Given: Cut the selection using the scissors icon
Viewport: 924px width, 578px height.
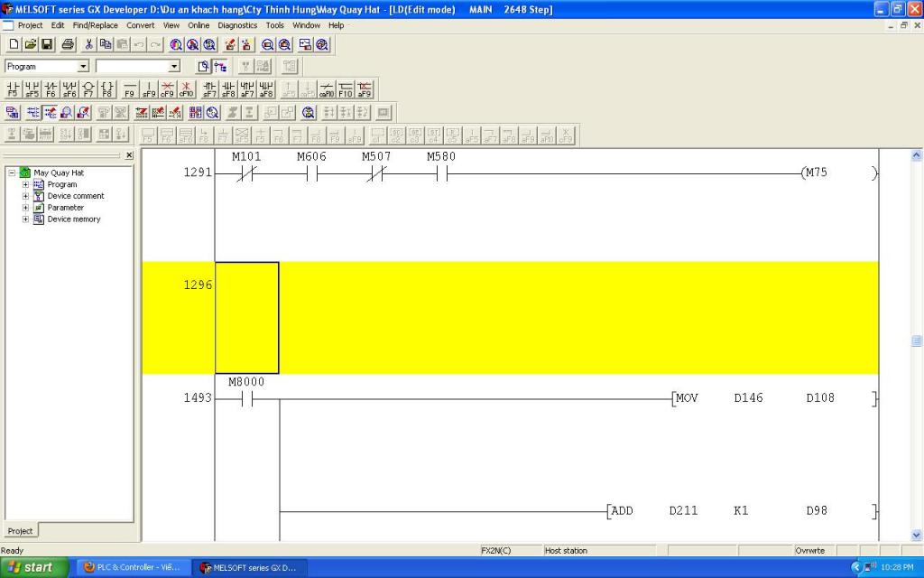Looking at the screenshot, I should point(89,44).
